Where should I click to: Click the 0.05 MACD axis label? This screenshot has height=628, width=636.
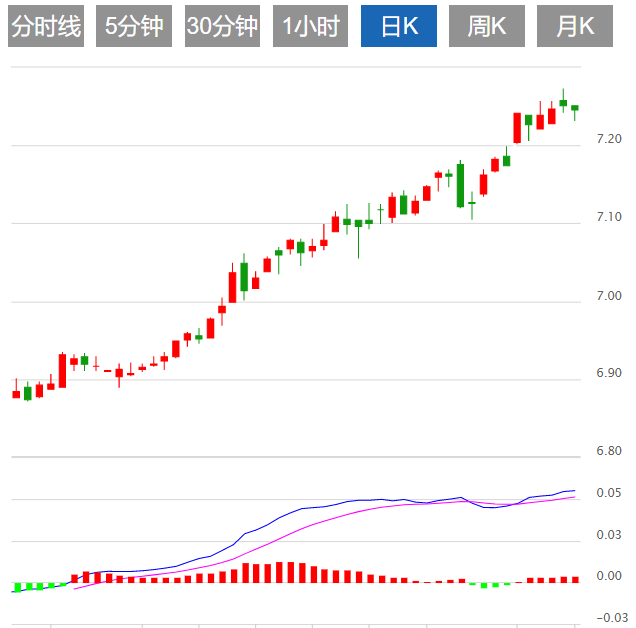tap(608, 493)
